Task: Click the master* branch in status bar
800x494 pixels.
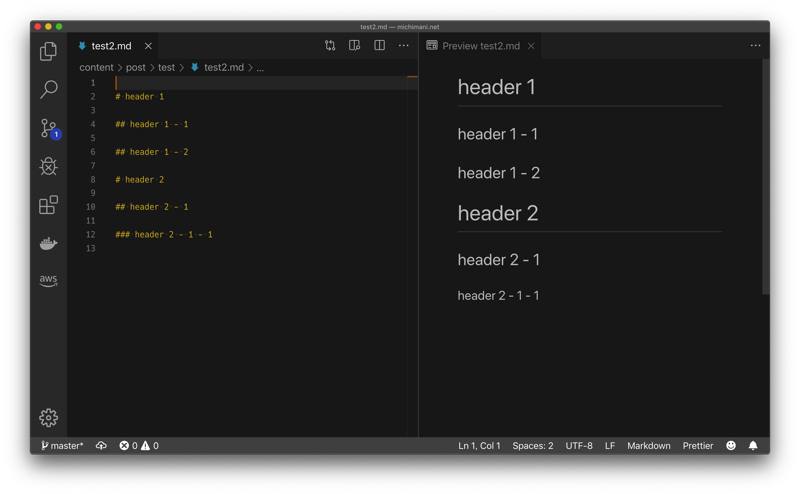Action: click(x=62, y=446)
